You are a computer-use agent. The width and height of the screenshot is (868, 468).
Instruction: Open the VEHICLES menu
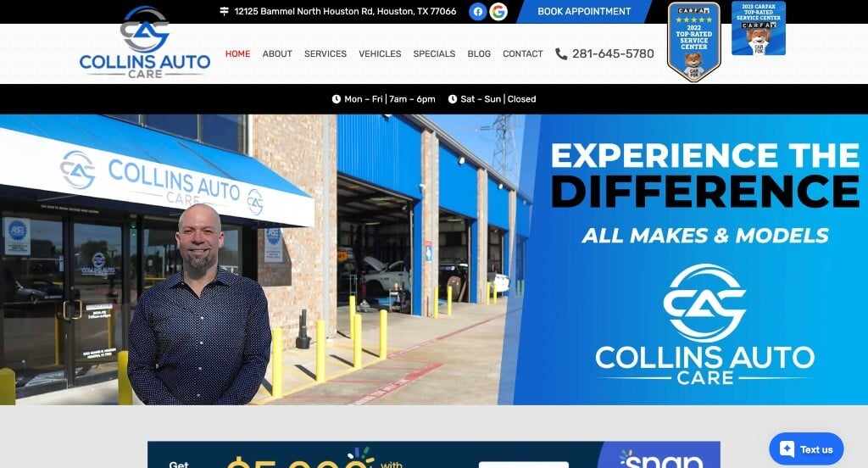coord(380,53)
